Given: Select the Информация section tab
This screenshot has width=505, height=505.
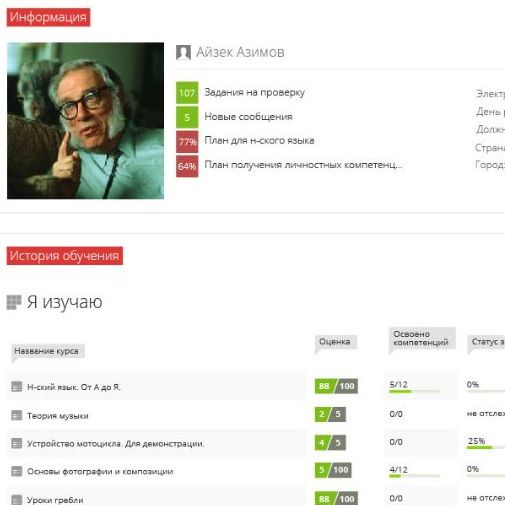Looking at the screenshot, I should tap(48, 17).
